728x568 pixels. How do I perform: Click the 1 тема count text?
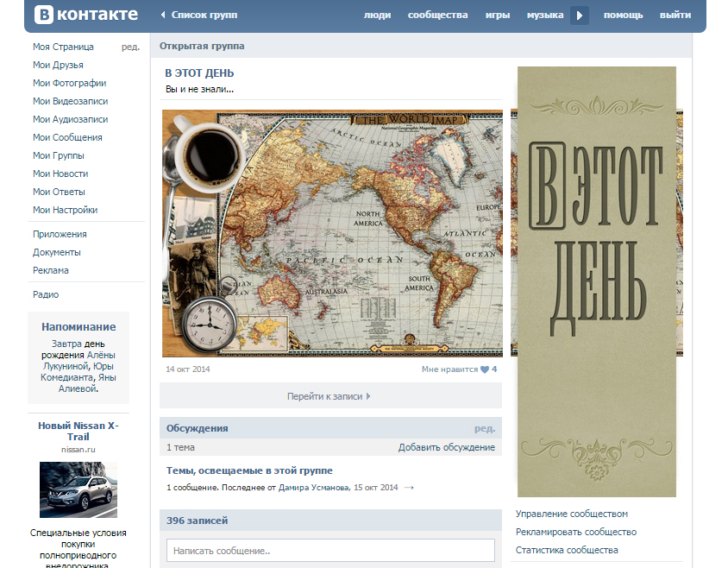(180, 447)
